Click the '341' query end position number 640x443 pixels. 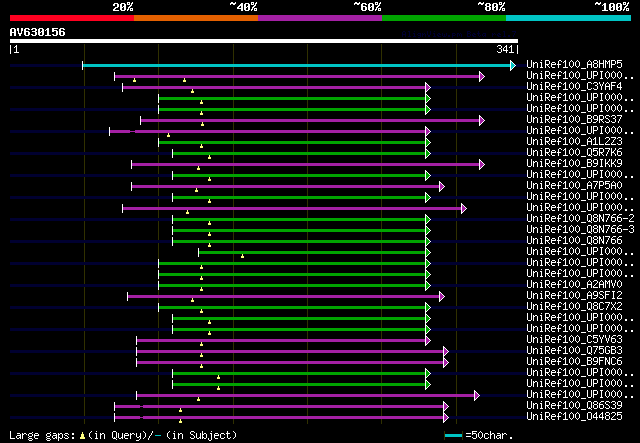click(x=505, y=49)
